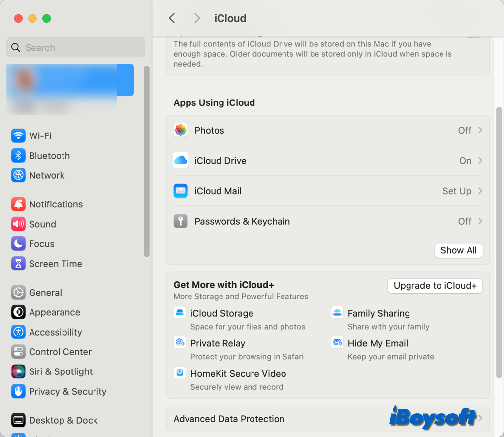Click 'Family Sharing' feature text

pyautogui.click(x=379, y=313)
